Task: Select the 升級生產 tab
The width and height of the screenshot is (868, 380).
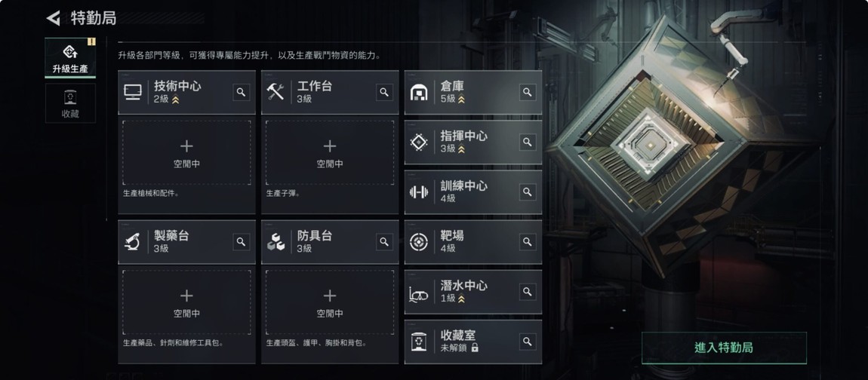Action: point(70,58)
